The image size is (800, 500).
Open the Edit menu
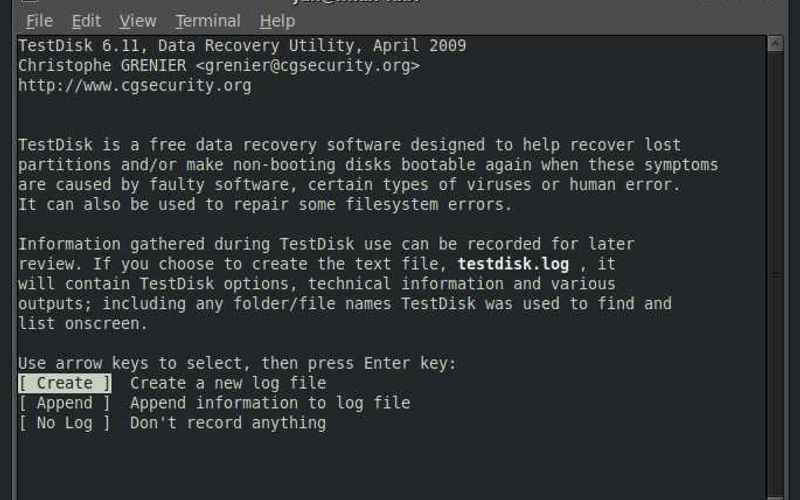pyautogui.click(x=86, y=20)
